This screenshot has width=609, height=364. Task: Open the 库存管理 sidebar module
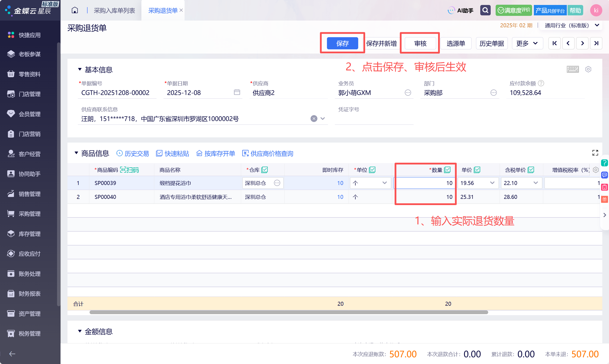tap(30, 234)
